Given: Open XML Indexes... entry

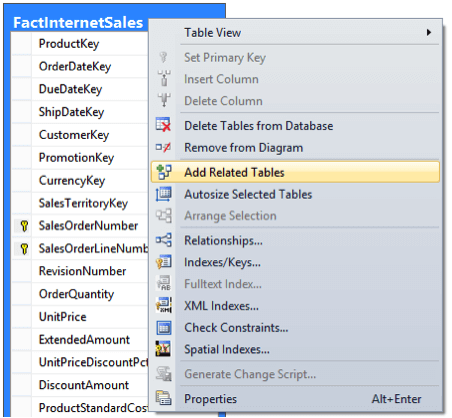Looking at the screenshot, I should (295, 306).
